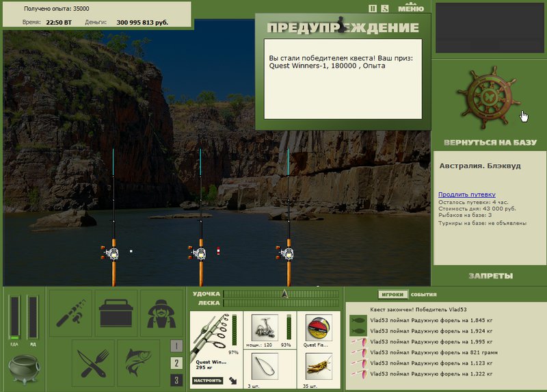Open the tackle box icon
Screen dimensions: 547x392
click(x=116, y=313)
